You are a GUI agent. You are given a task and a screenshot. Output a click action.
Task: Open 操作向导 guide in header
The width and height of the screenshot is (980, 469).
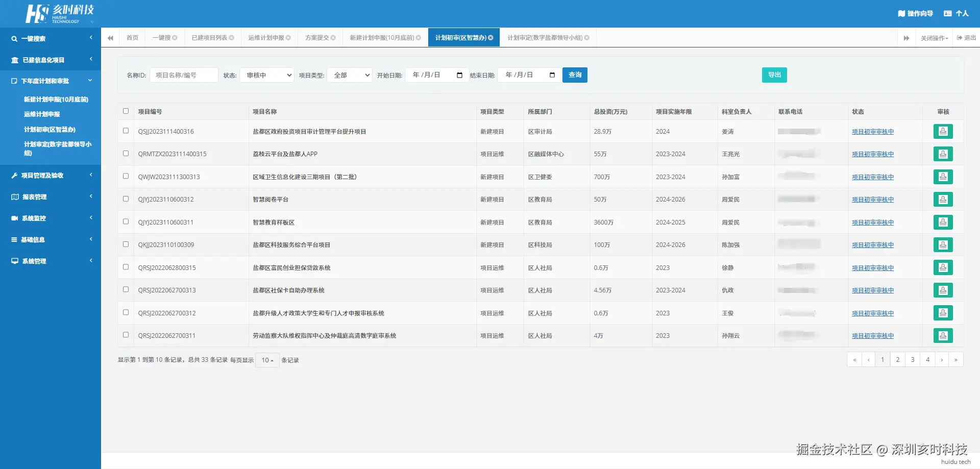tap(916, 14)
